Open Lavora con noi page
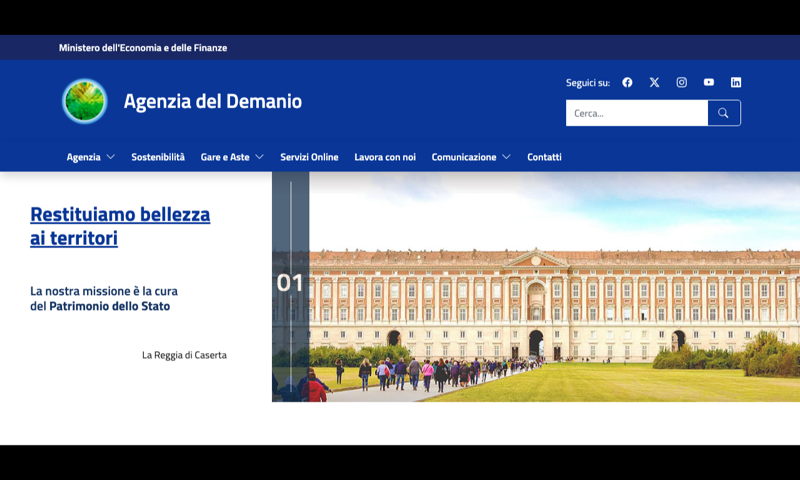 [385, 157]
